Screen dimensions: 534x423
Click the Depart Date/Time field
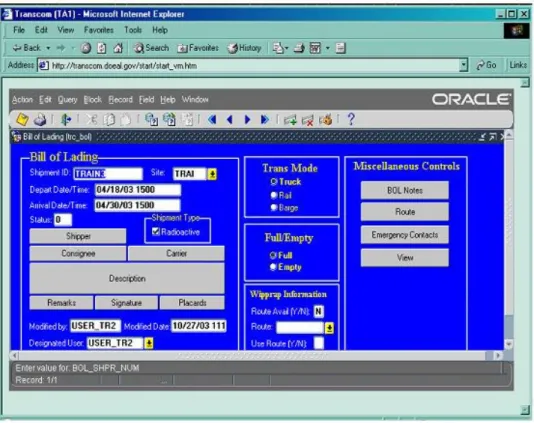pos(138,190)
